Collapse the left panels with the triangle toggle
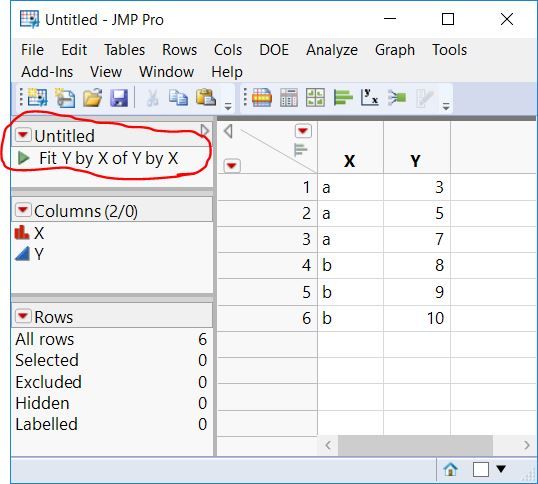 coord(204,130)
